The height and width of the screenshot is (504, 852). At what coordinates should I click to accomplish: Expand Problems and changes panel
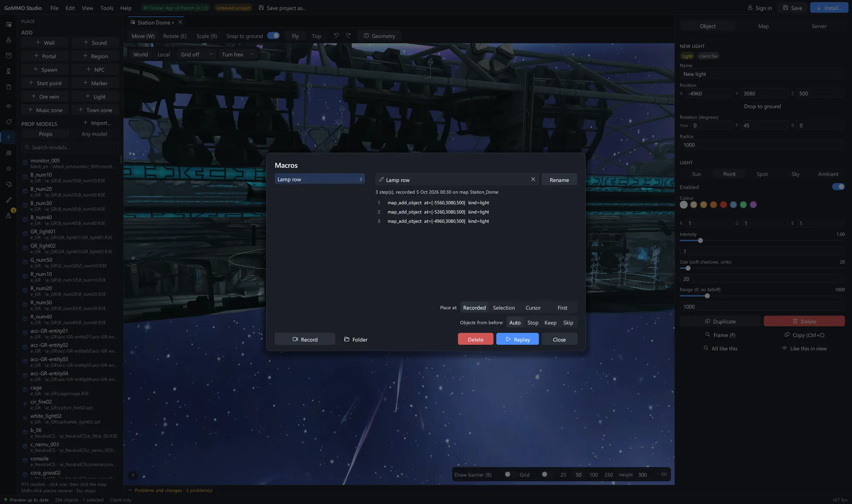pyautogui.click(x=170, y=490)
